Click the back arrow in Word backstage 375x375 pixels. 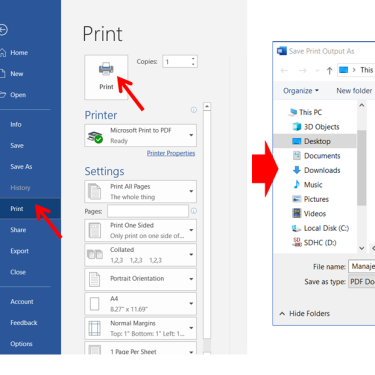[3, 30]
